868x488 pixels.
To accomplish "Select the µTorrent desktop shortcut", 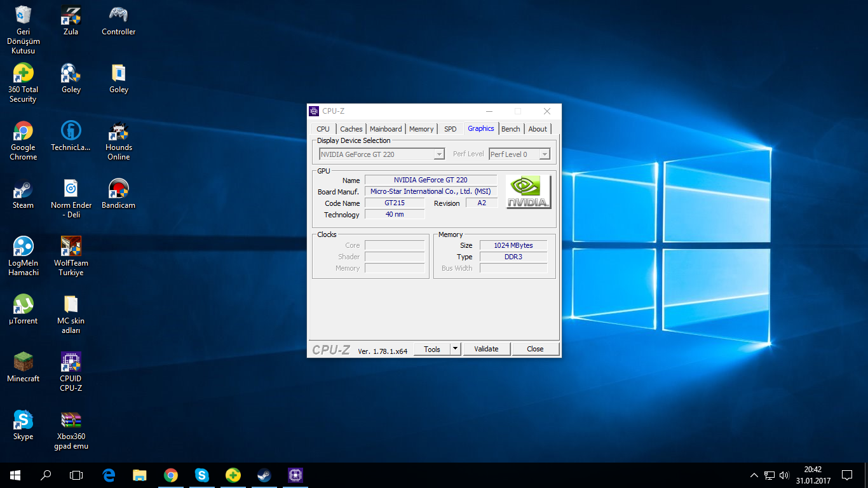I will 23,310.
